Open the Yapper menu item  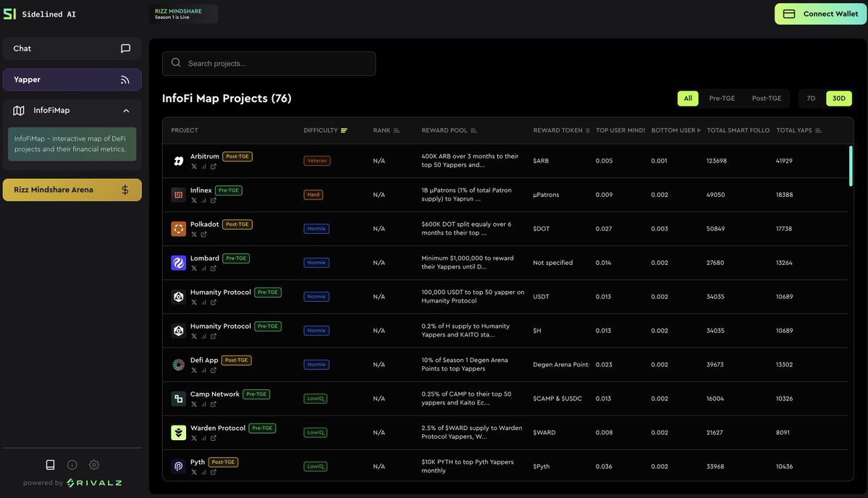click(72, 80)
